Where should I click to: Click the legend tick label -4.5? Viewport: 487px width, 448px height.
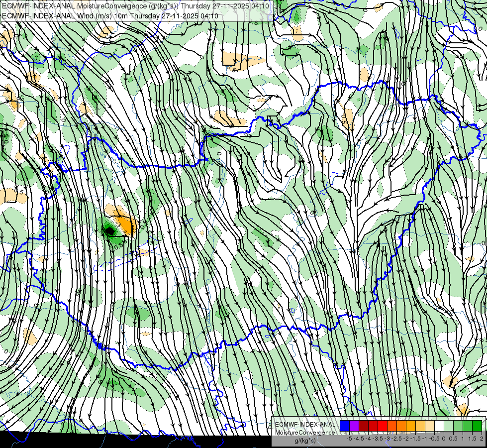pos(359,439)
